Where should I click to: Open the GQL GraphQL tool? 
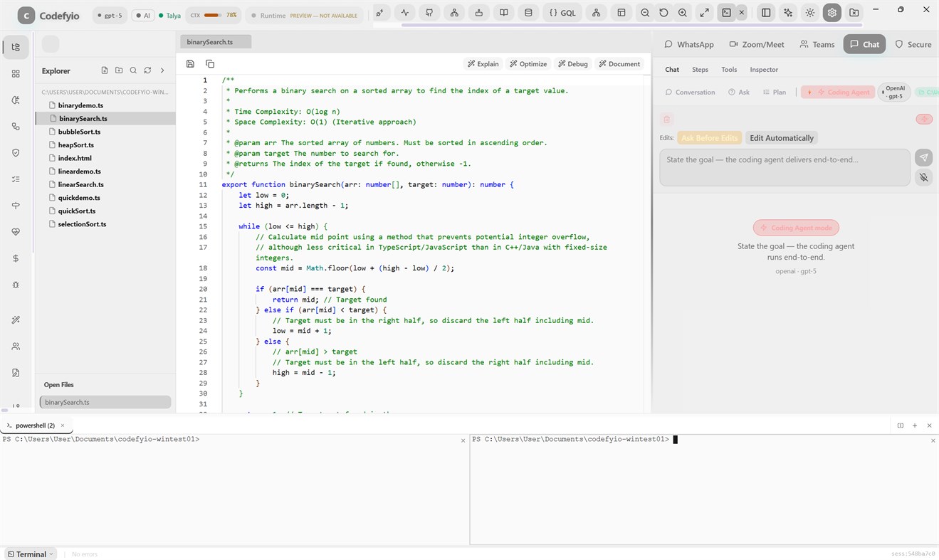click(x=562, y=13)
